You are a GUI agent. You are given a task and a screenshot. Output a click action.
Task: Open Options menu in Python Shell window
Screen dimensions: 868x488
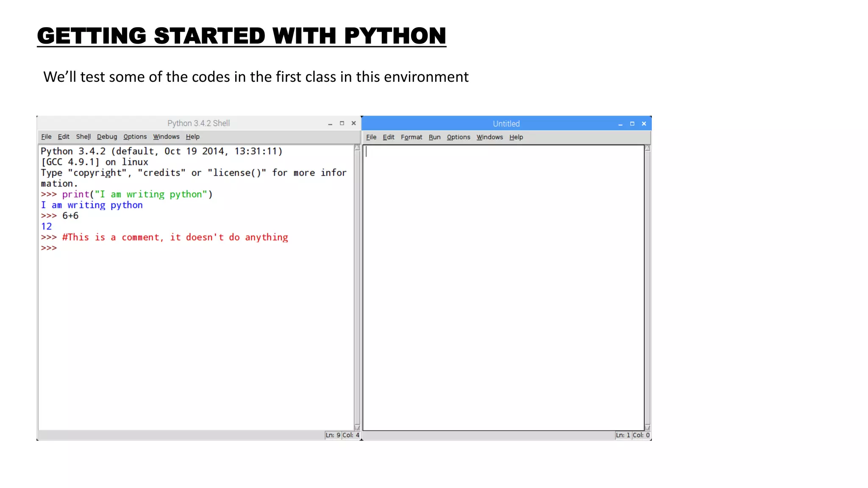tap(135, 136)
